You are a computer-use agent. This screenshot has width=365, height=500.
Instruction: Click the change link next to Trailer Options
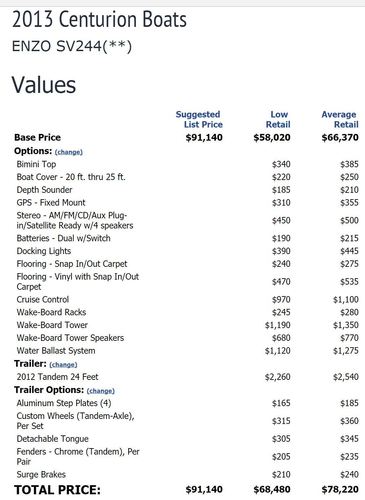click(x=101, y=391)
